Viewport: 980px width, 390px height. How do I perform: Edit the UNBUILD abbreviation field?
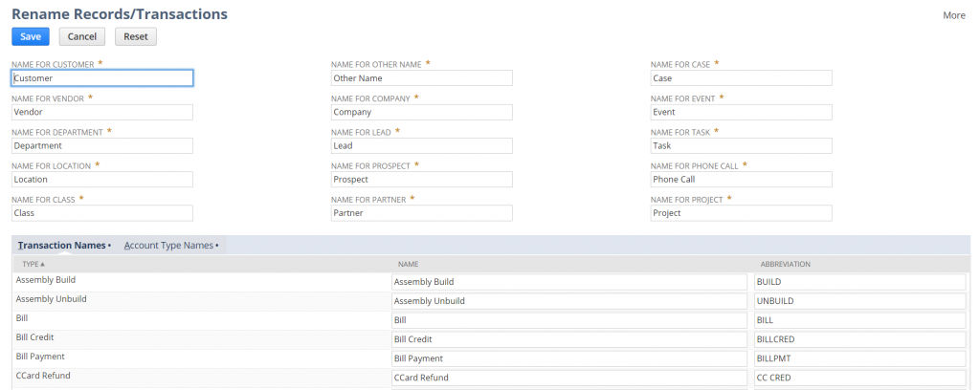pos(860,301)
